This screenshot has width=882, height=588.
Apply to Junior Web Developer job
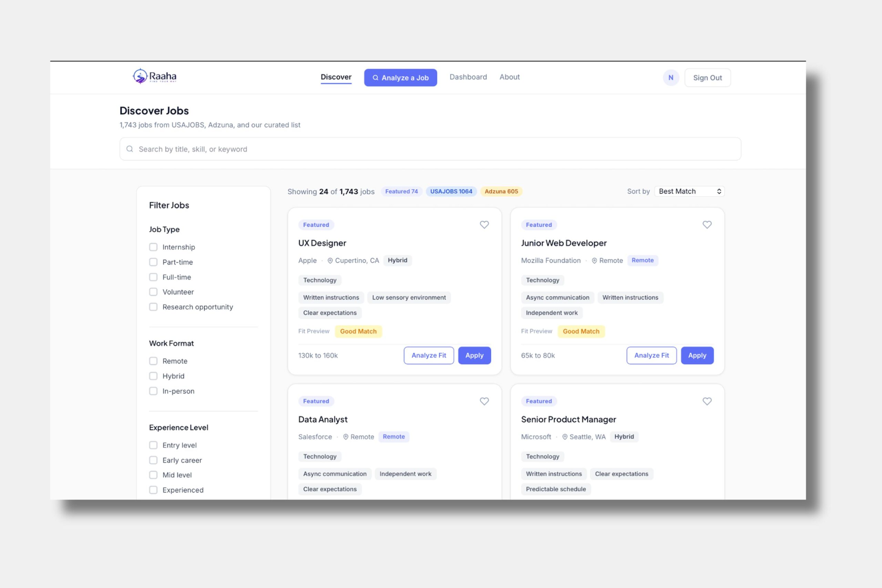point(697,355)
